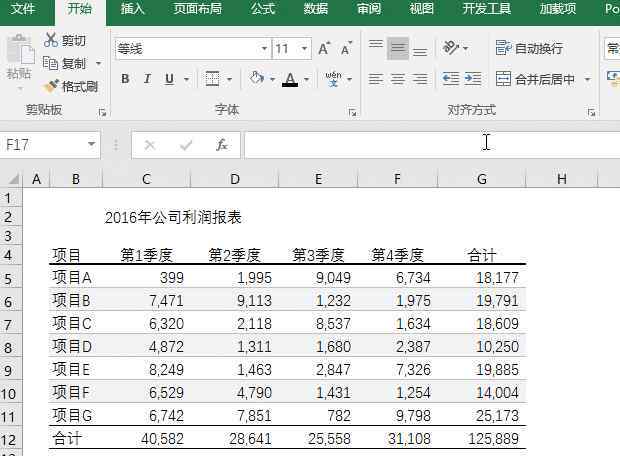Click the Borders grid icon
Screen dimensions: 620x456
(x=213, y=79)
